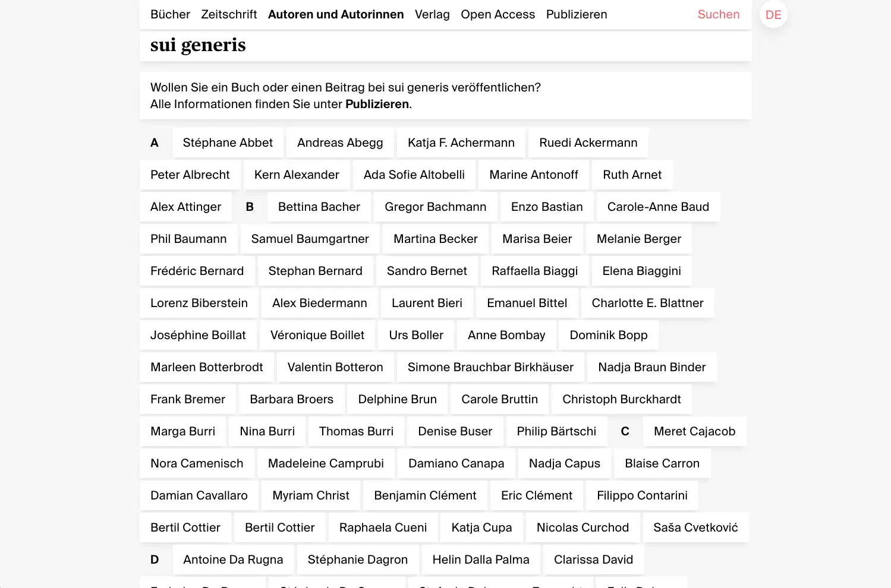
Task: Choose Elena Biaggini
Action: coord(642,271)
